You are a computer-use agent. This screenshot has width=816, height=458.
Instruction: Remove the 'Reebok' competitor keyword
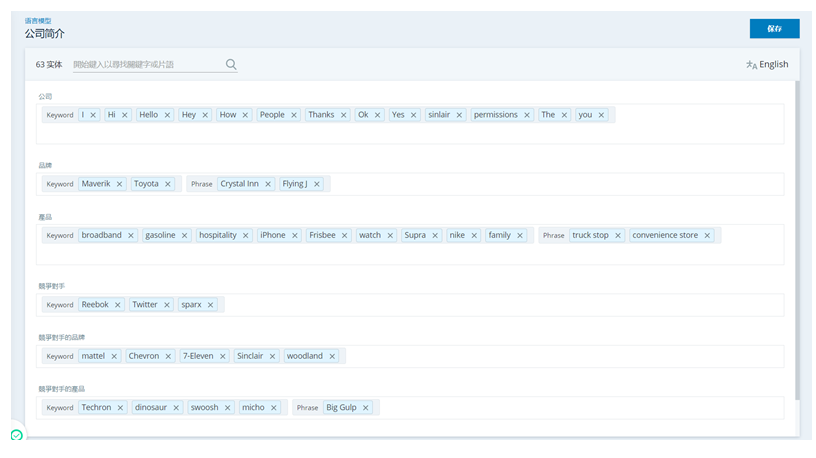point(118,305)
